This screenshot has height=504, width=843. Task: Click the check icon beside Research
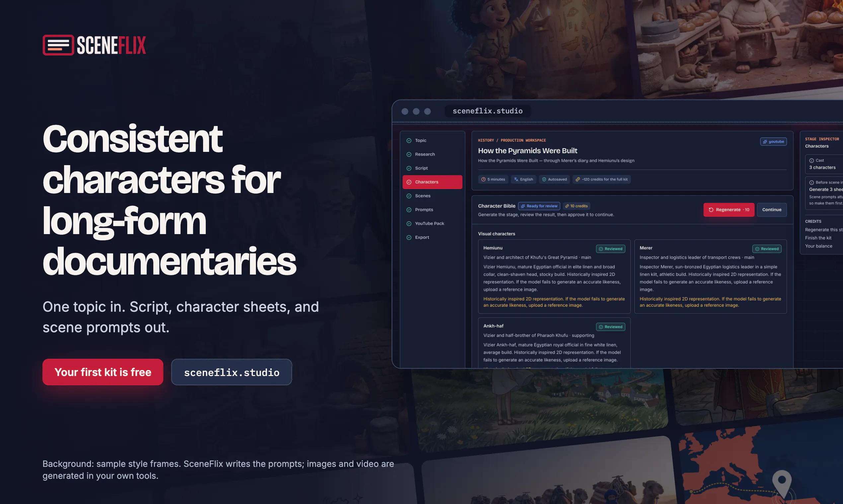(409, 155)
